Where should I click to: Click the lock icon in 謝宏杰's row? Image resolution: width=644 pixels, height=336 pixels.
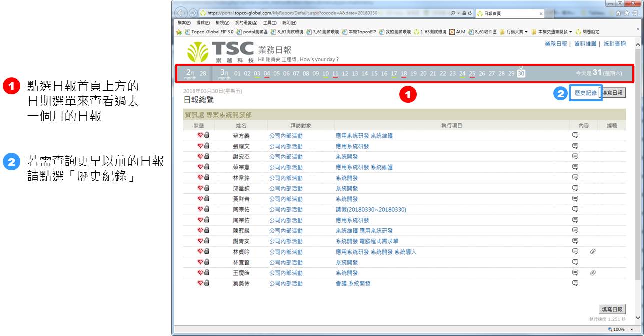pyautogui.click(x=206, y=156)
